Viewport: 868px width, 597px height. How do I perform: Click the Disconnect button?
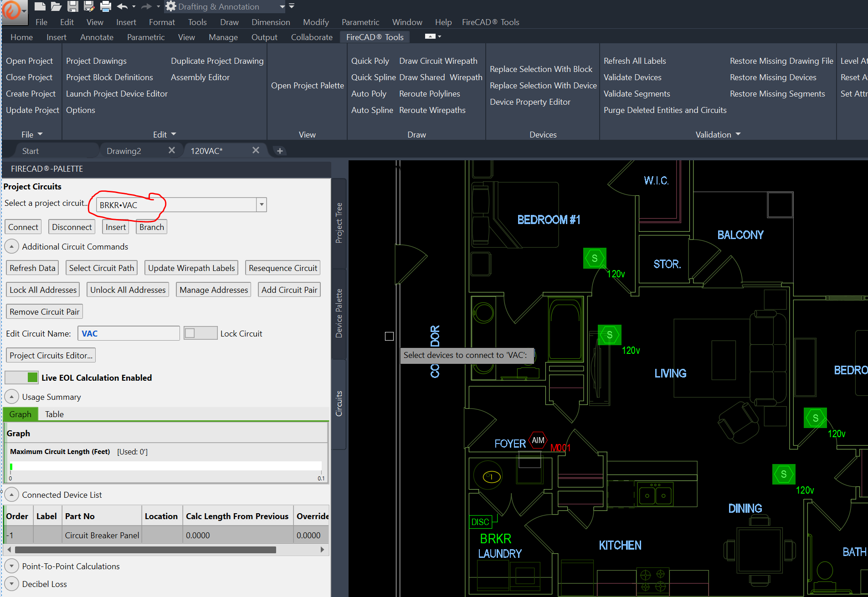[x=72, y=227]
